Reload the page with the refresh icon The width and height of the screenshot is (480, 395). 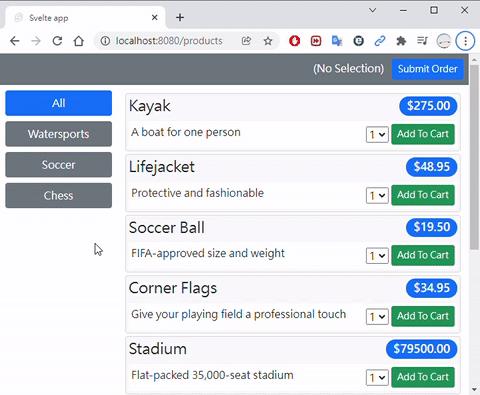[57, 41]
